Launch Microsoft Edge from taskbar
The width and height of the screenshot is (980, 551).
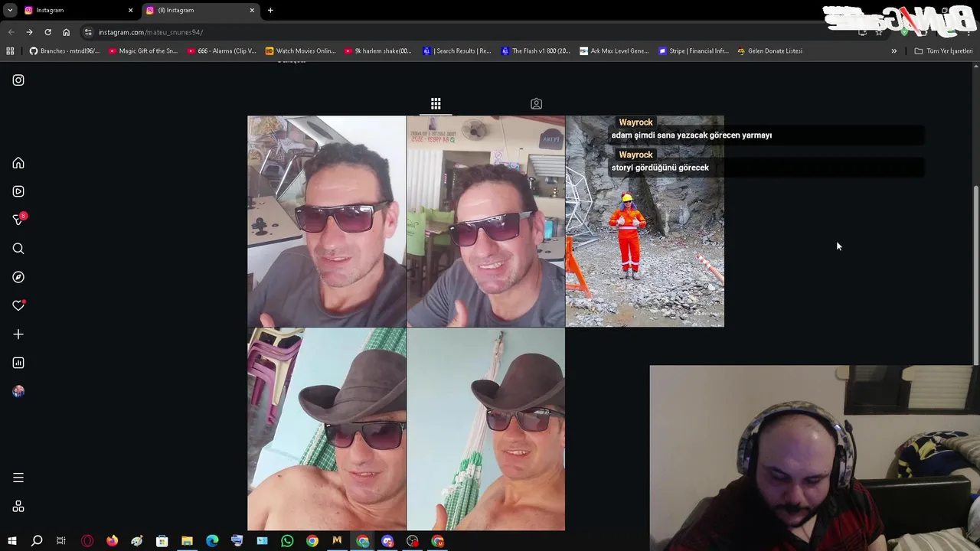(x=212, y=541)
